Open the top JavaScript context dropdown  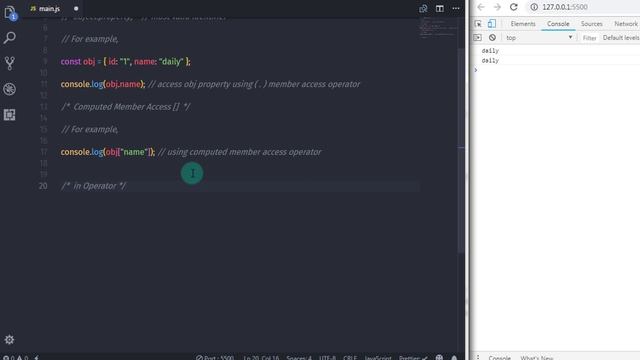point(539,38)
